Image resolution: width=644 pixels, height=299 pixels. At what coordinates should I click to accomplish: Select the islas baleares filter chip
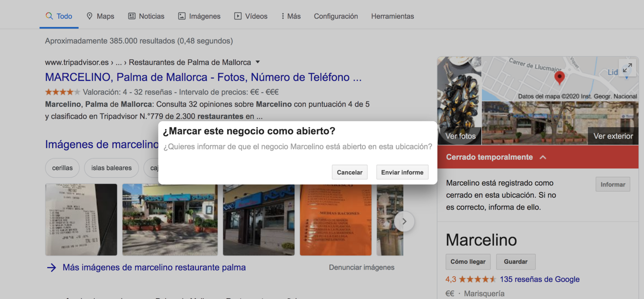coord(111,168)
